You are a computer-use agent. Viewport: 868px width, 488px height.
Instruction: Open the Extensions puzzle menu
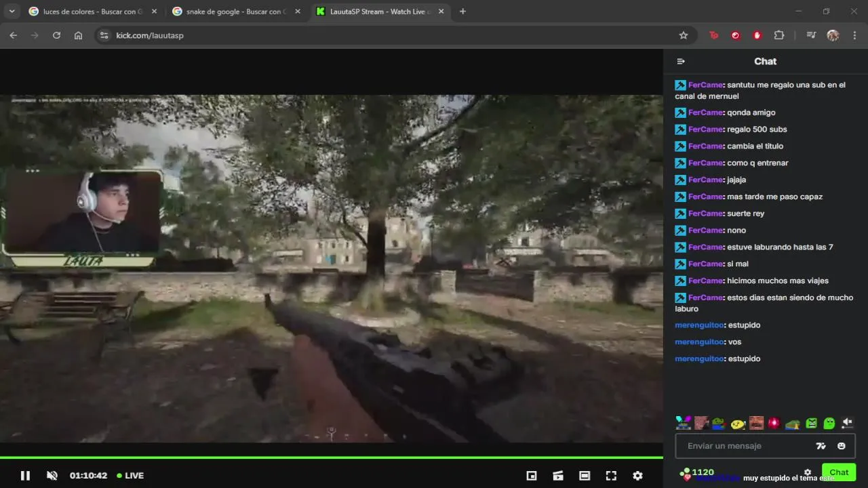(x=779, y=35)
